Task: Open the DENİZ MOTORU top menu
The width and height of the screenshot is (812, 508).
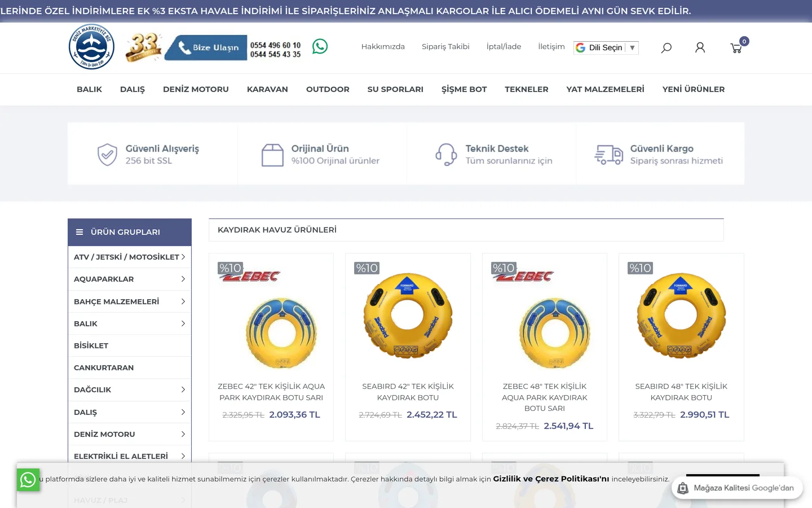Action: pos(196,89)
